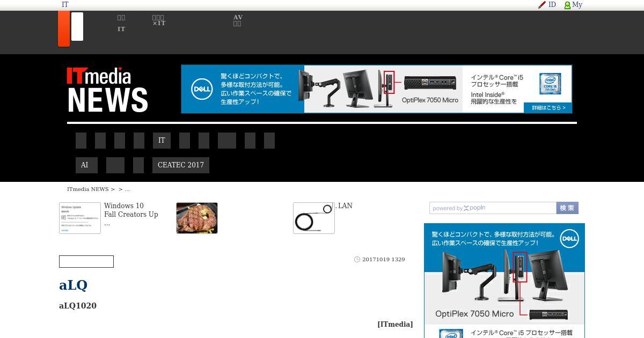Open the CEATEC 2017 topic tab
644x338 pixels.
[181, 165]
